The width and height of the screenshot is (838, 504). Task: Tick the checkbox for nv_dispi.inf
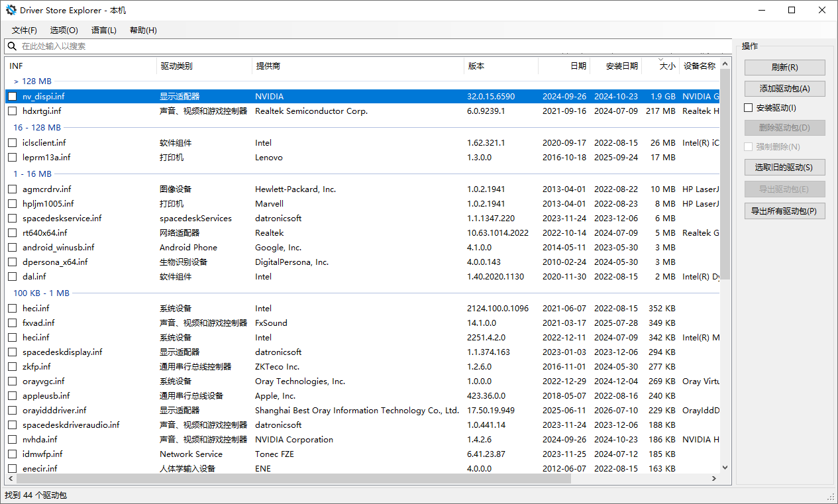[12, 97]
